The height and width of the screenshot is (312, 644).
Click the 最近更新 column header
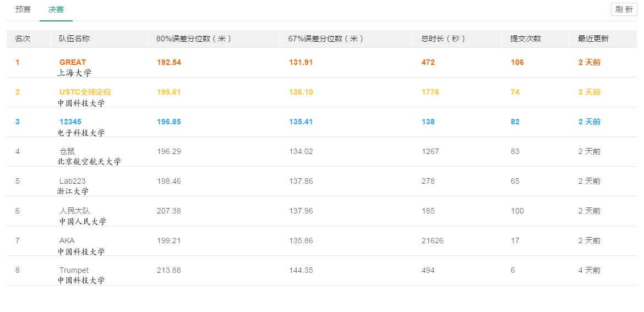[593, 39]
